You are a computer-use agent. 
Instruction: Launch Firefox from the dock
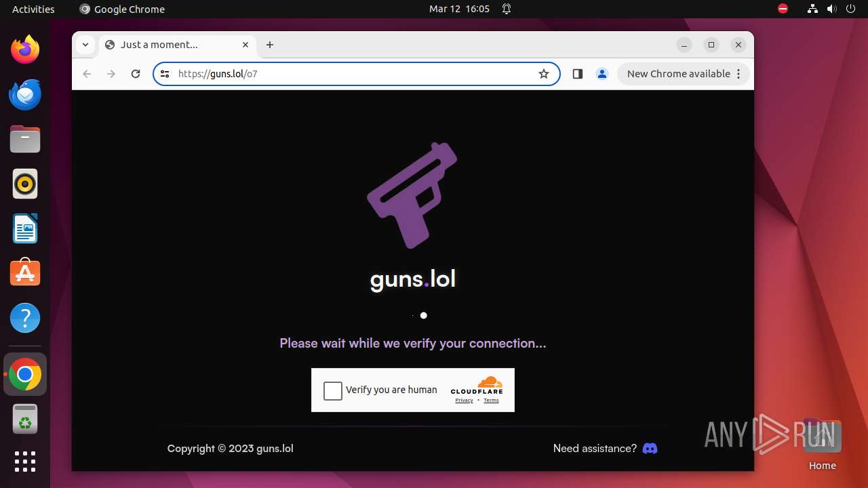(25, 49)
